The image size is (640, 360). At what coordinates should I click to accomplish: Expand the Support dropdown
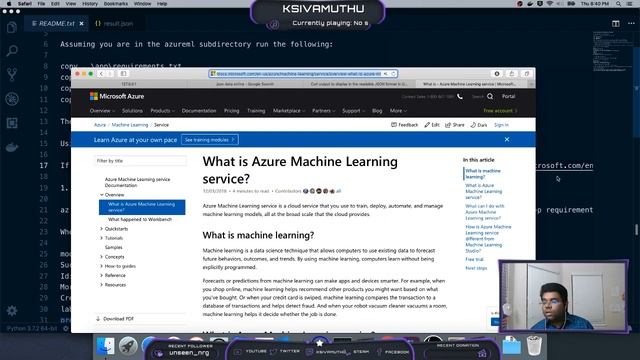point(353,111)
